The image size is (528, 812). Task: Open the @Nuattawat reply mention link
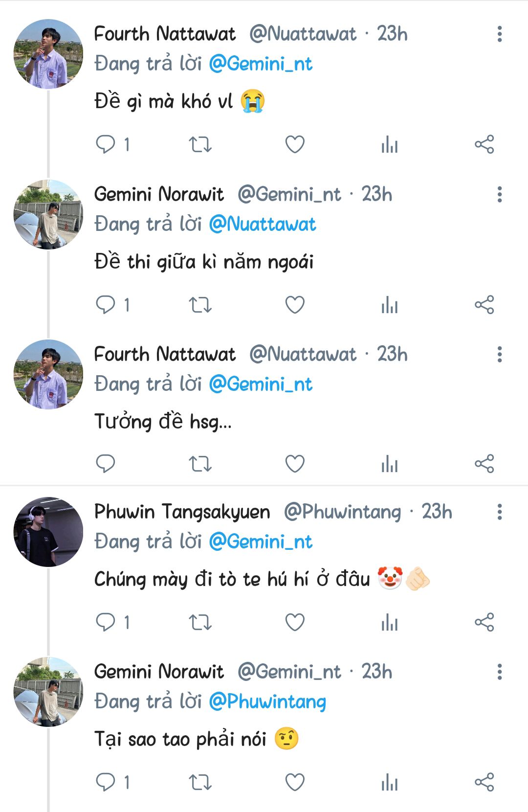coord(262,225)
